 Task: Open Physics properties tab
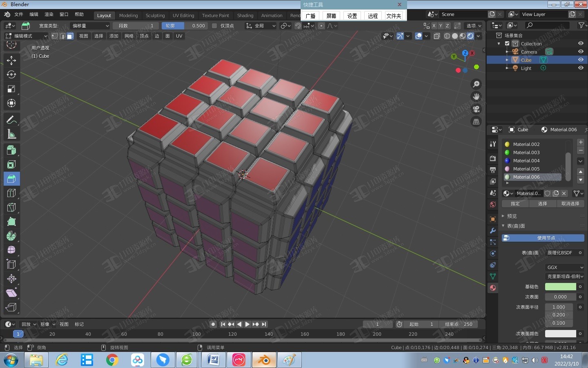(x=493, y=254)
